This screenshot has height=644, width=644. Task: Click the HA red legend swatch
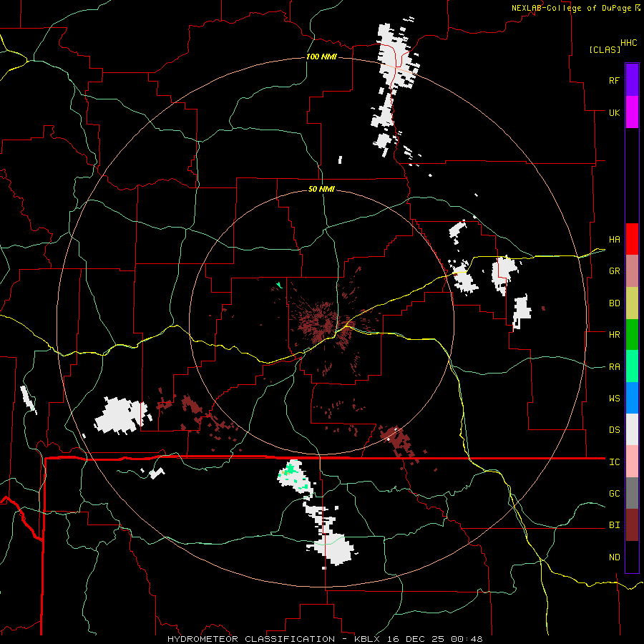pyautogui.click(x=632, y=239)
